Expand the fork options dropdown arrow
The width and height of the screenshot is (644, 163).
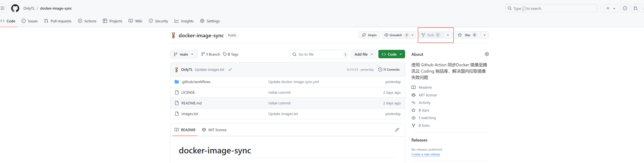pos(448,35)
